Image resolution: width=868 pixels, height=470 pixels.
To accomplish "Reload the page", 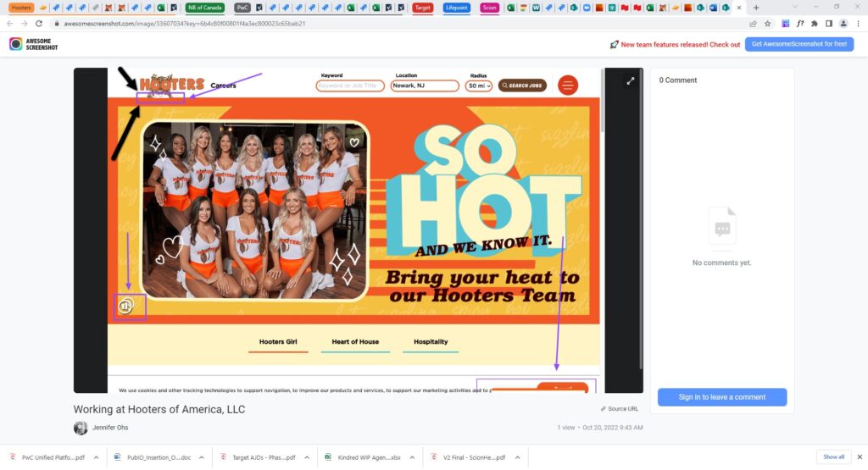I will [39, 24].
